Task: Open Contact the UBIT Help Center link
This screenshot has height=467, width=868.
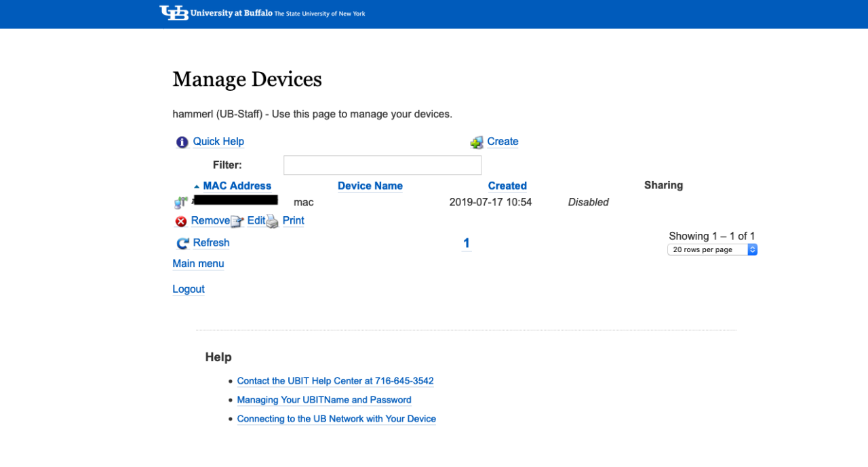Action: (335, 381)
